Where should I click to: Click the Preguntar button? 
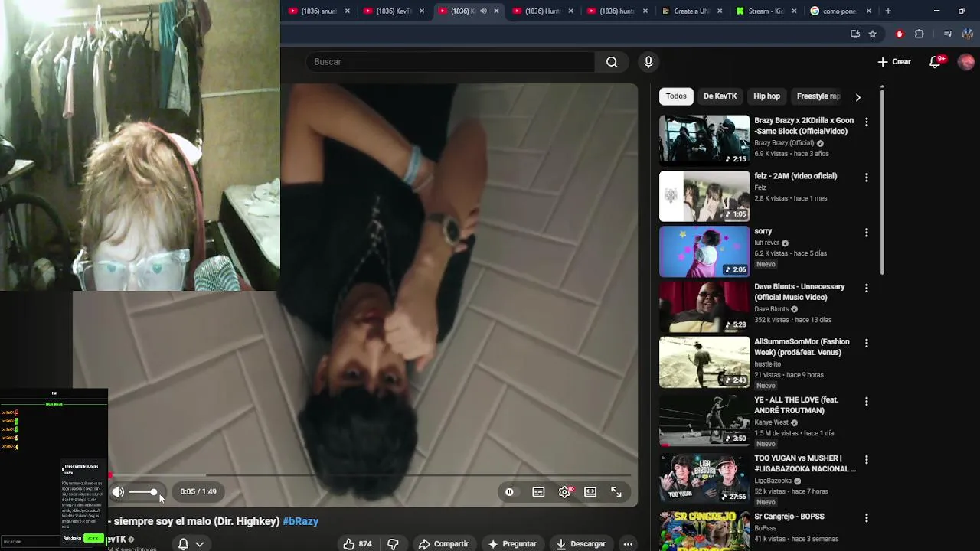[x=512, y=544]
